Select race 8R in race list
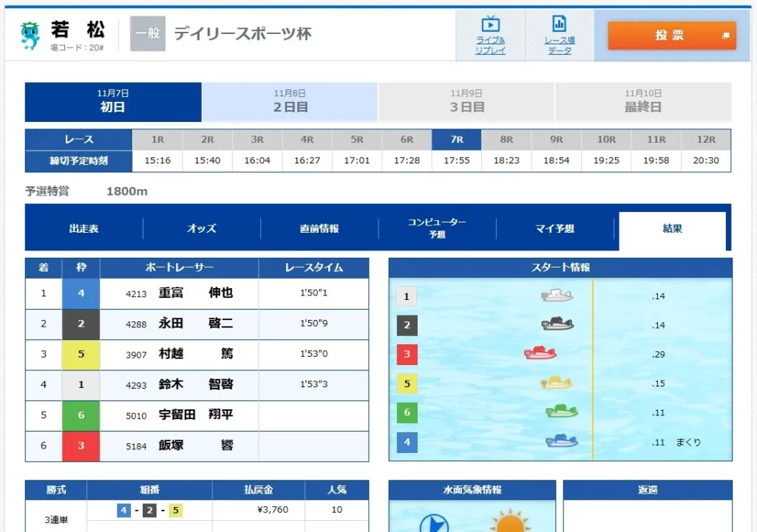 coord(506,140)
